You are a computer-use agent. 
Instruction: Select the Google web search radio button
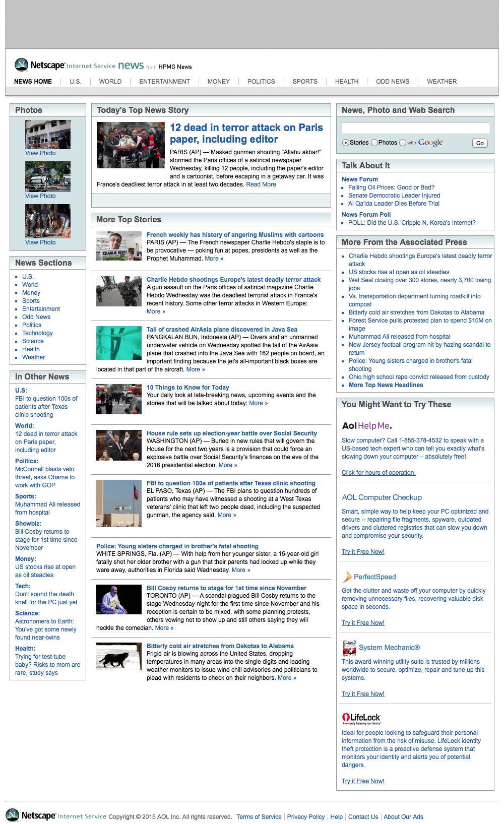click(403, 143)
